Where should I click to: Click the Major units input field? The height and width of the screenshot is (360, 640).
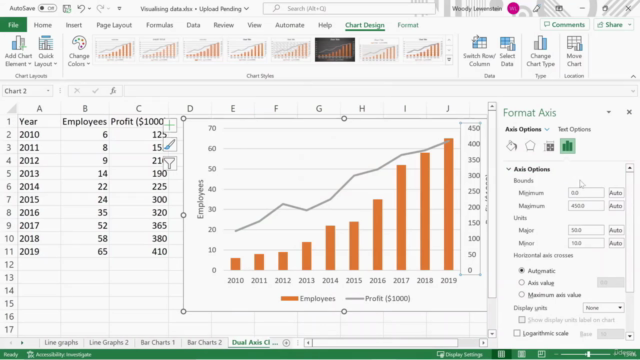click(586, 230)
